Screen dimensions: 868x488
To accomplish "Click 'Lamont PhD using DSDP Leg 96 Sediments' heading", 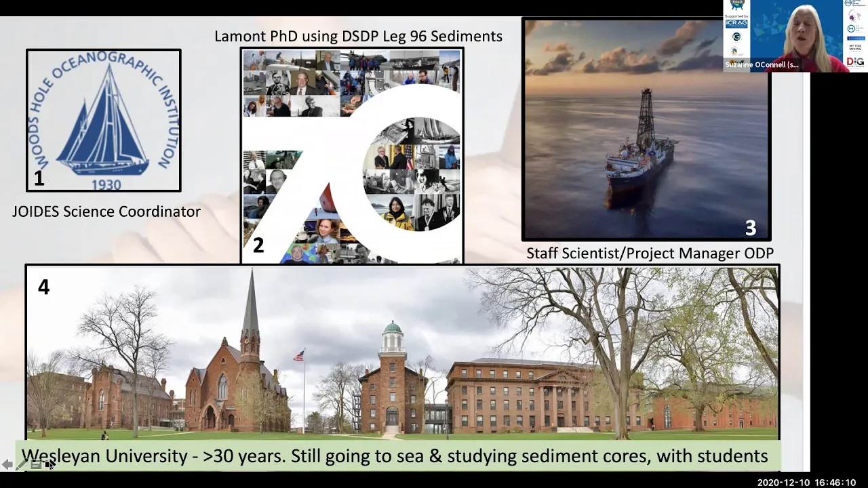I will (x=358, y=36).
